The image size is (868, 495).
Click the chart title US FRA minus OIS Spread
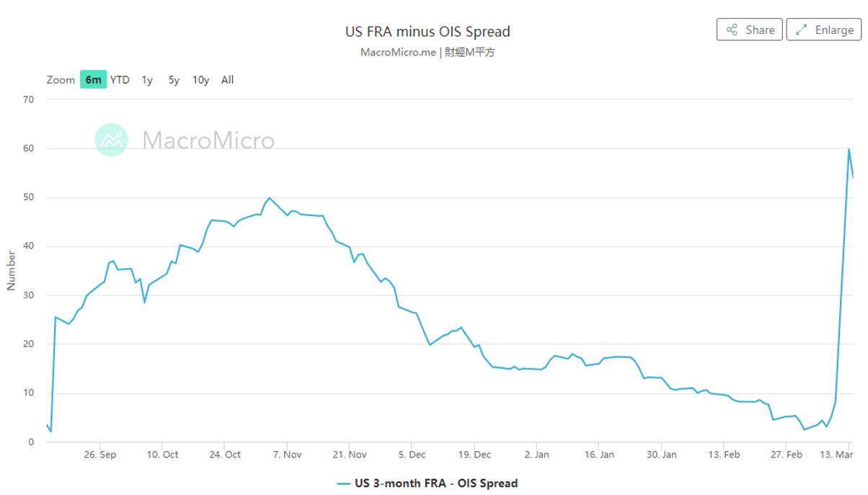(428, 32)
